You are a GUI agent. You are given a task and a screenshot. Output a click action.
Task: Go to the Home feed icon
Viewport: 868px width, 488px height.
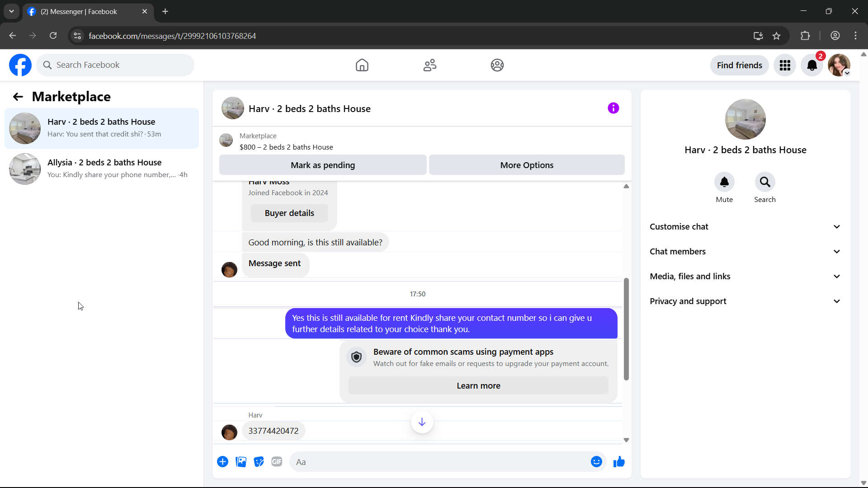tap(362, 65)
